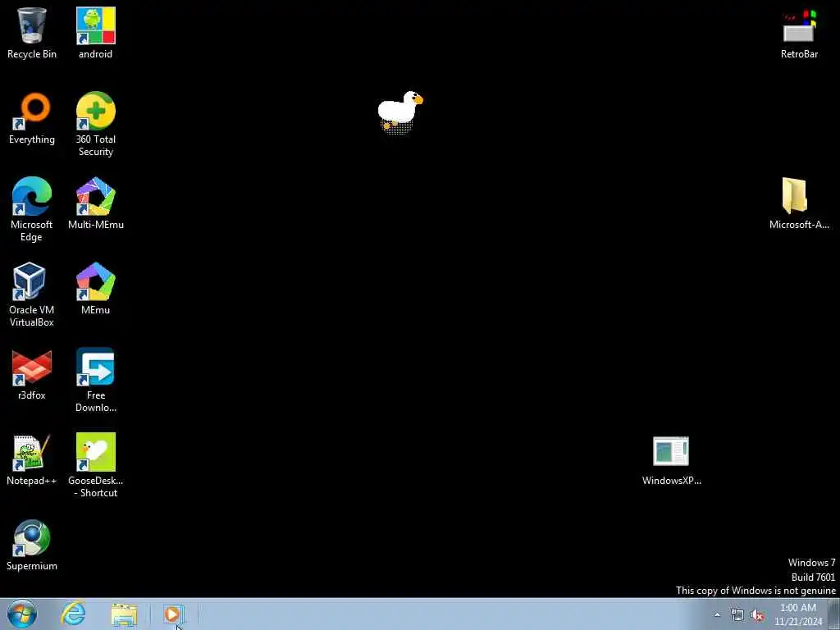Viewport: 840px width, 630px height.
Task: Show hidden tray icons arrow
Action: click(717, 615)
